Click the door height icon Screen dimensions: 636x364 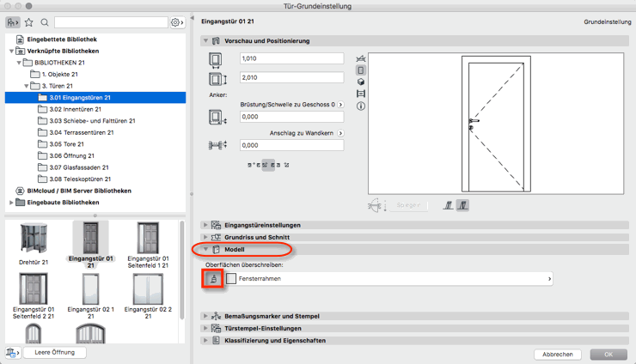pyautogui.click(x=217, y=79)
